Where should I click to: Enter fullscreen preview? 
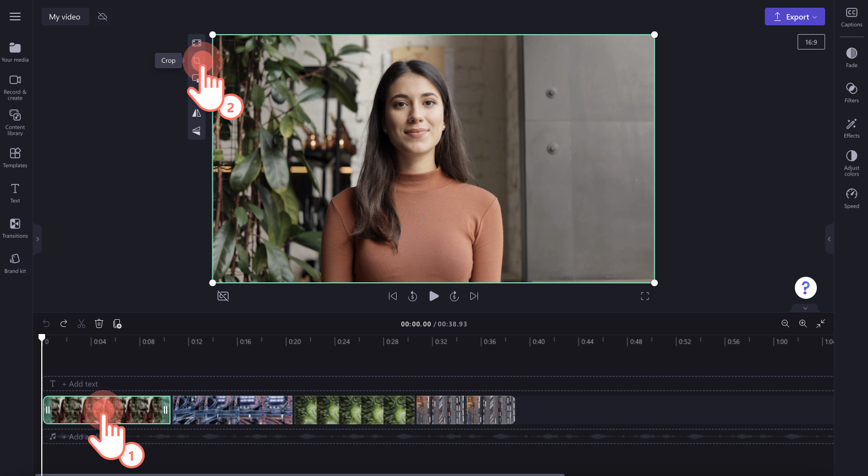pyautogui.click(x=645, y=296)
